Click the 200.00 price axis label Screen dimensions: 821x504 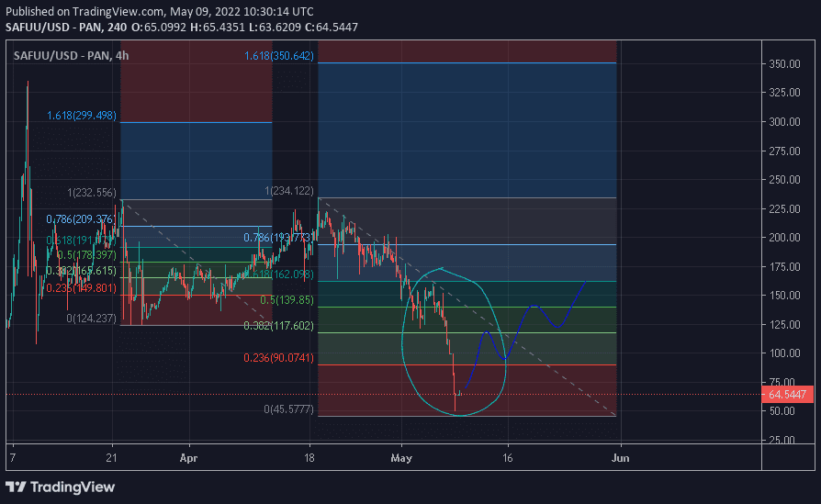coord(782,238)
